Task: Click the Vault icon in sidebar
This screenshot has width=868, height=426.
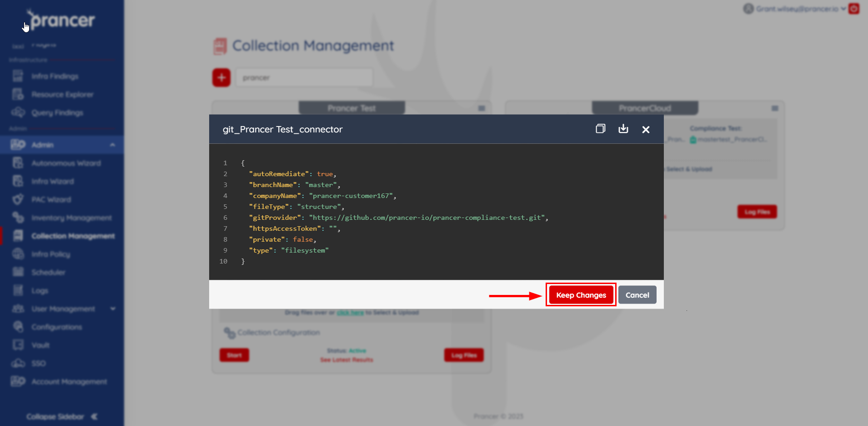Action: click(18, 345)
